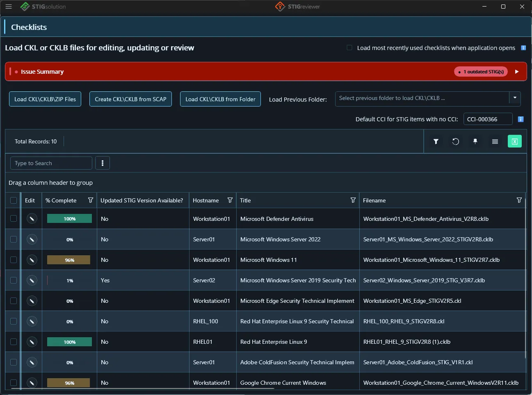Tick the RHEL01 row checkbox

[14, 342]
